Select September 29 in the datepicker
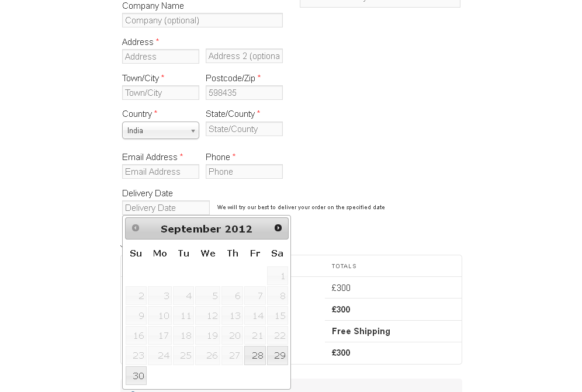Viewport: 582px width, 392px height. 278,355
